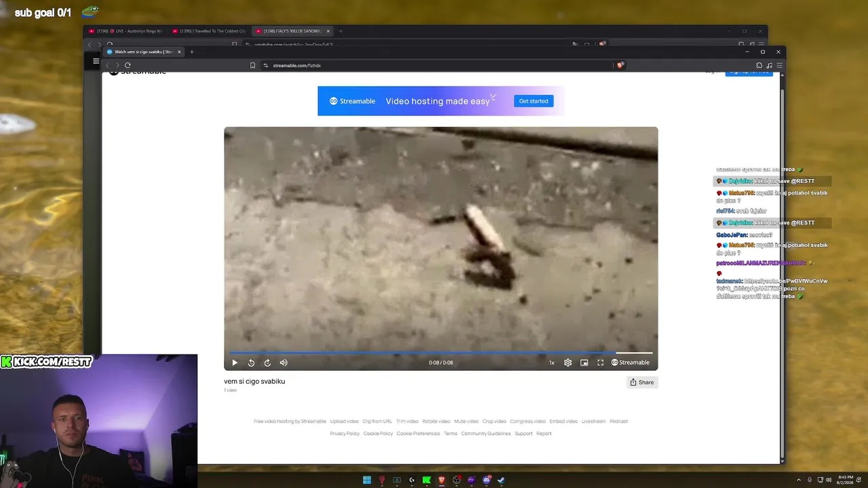Open the Livestream footer link
The width and height of the screenshot is (868, 488).
coord(593,422)
